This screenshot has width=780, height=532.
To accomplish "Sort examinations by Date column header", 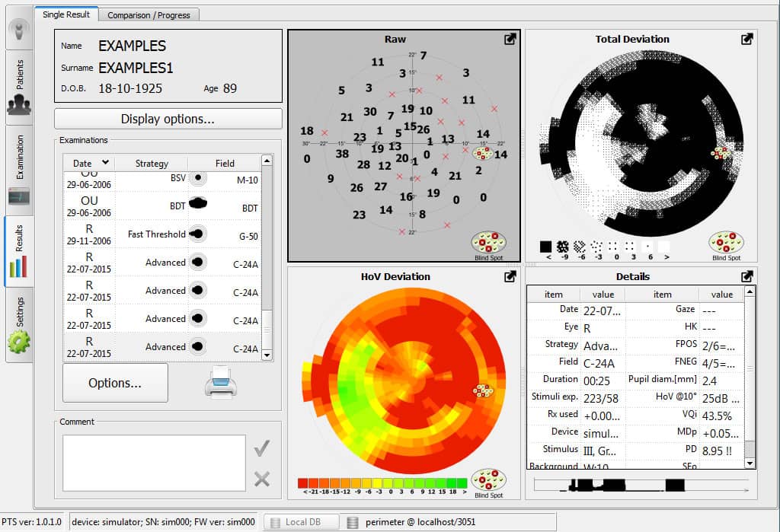I will [x=89, y=163].
